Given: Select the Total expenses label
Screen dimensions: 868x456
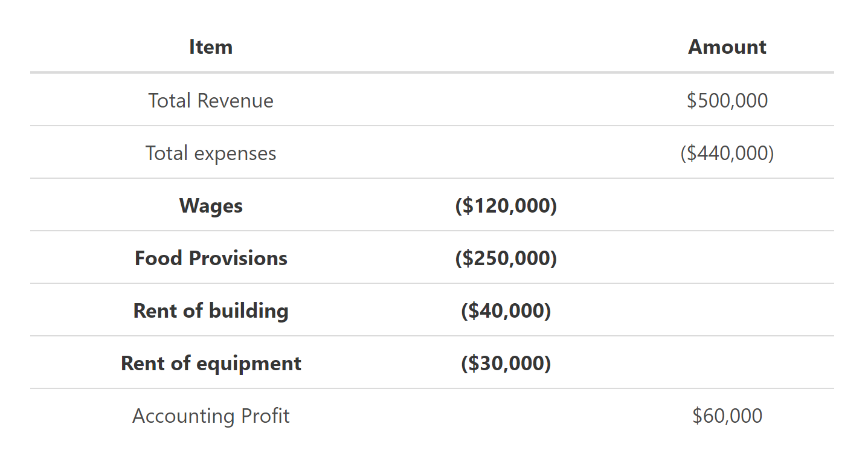Looking at the screenshot, I should click(211, 153).
